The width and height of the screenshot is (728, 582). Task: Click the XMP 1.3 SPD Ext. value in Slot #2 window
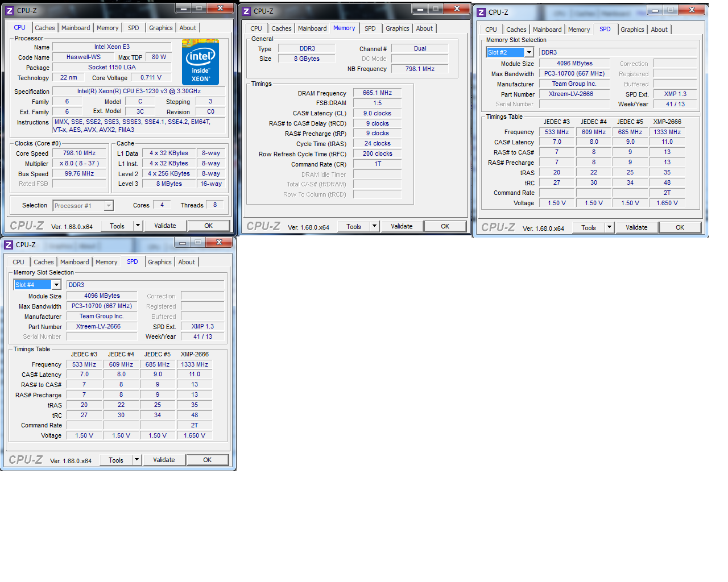pos(675,94)
